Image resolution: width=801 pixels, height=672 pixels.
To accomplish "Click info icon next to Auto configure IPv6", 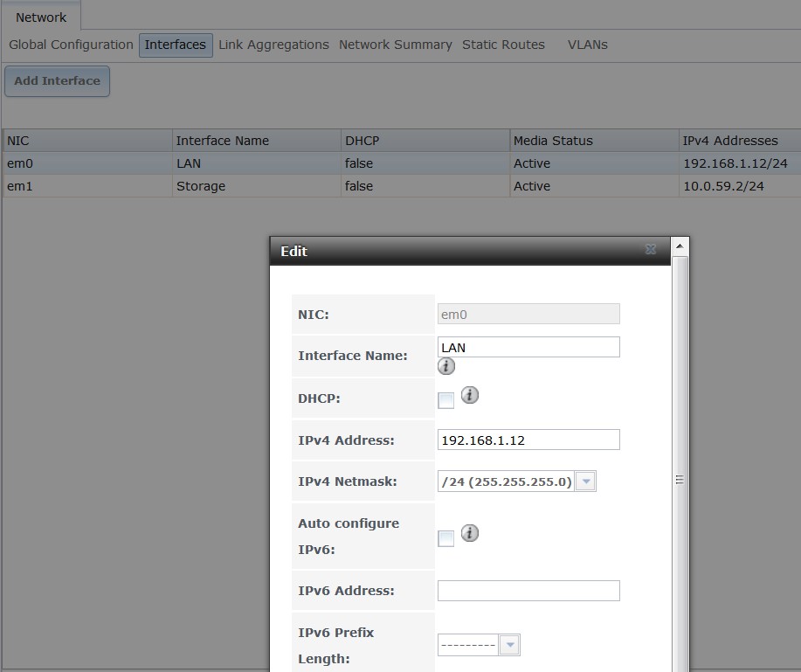I will [470, 533].
